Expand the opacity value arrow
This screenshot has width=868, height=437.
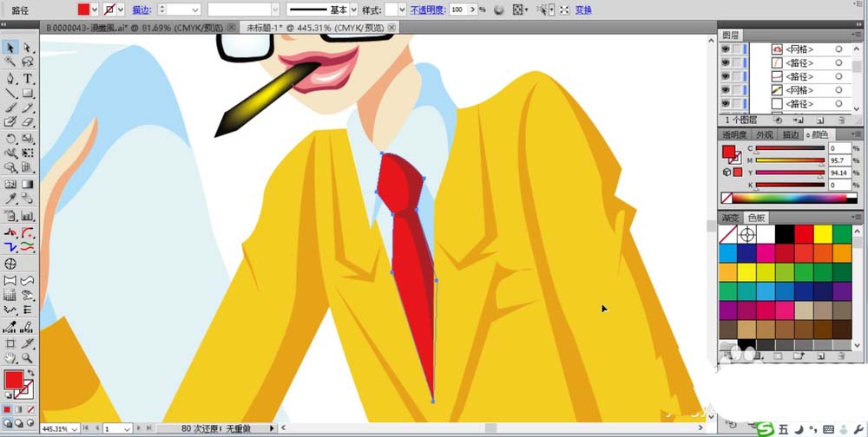[x=472, y=10]
